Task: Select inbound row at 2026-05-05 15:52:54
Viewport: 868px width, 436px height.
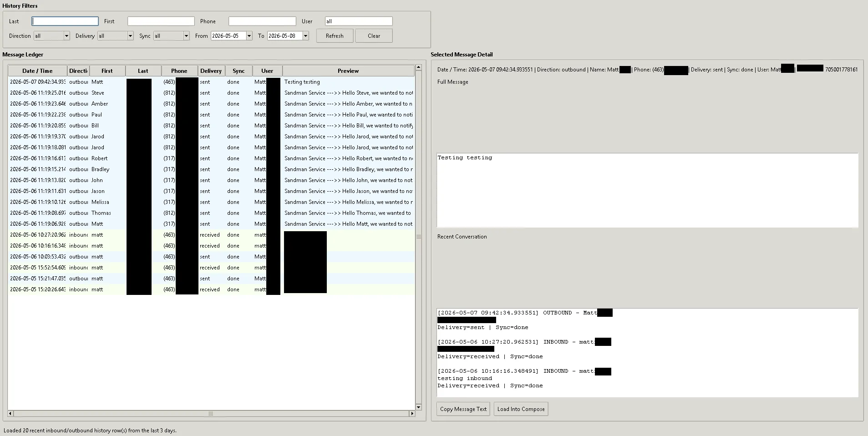Action: 211,268
